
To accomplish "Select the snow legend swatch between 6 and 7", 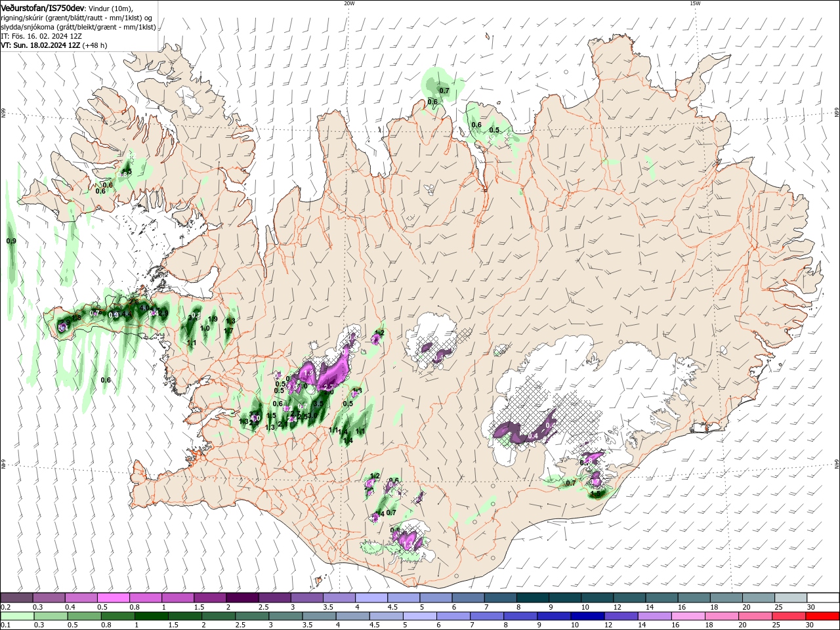I will click(467, 598).
